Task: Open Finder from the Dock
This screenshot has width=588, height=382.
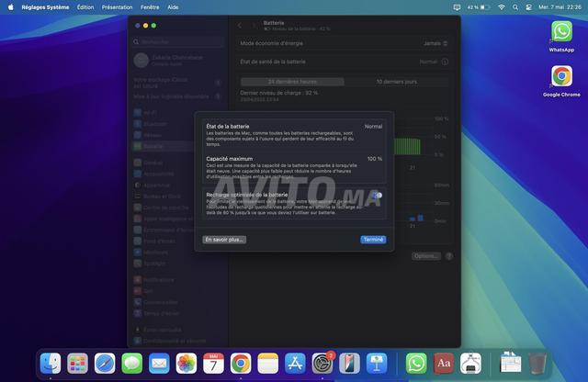Action: (51, 363)
